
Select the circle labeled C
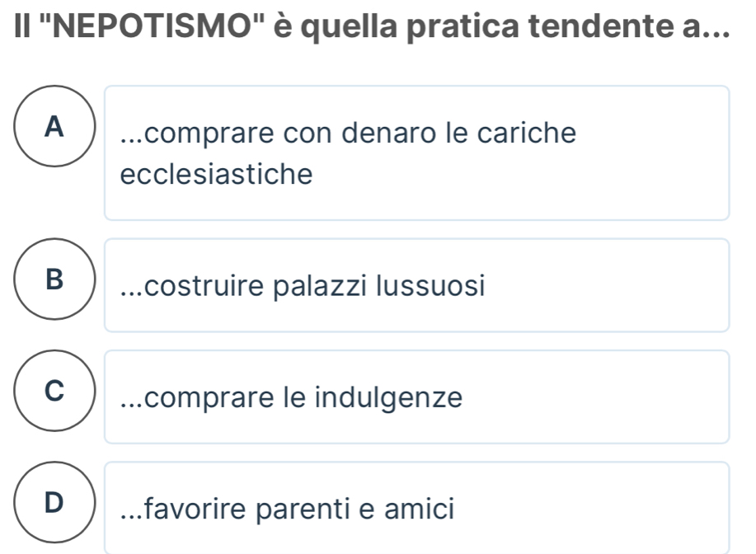pos(55,391)
